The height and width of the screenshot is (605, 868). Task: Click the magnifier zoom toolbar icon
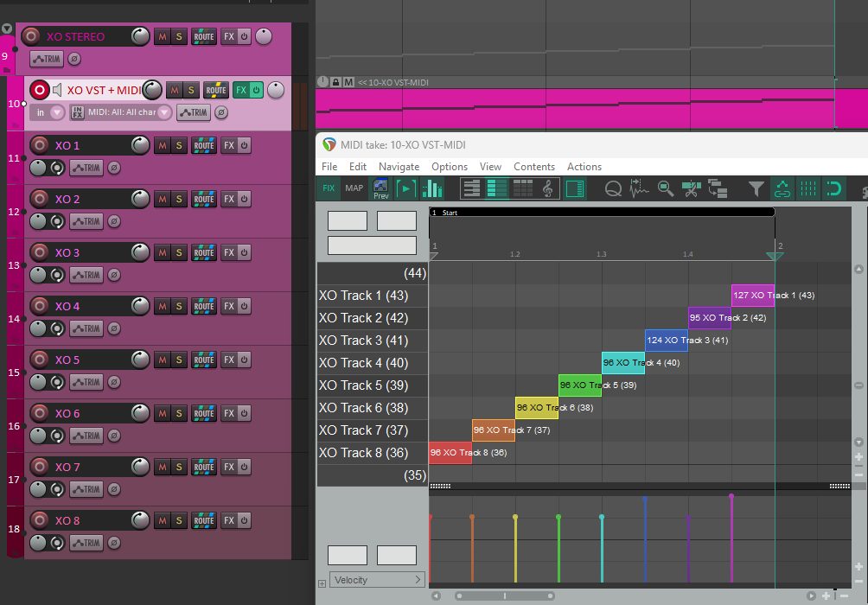pos(666,188)
